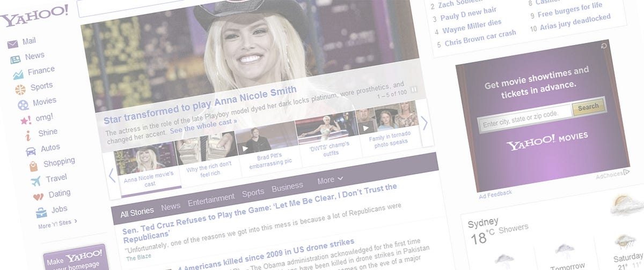Click the ad refresh icon
The width and height of the screenshot is (644, 270).
(604, 47)
